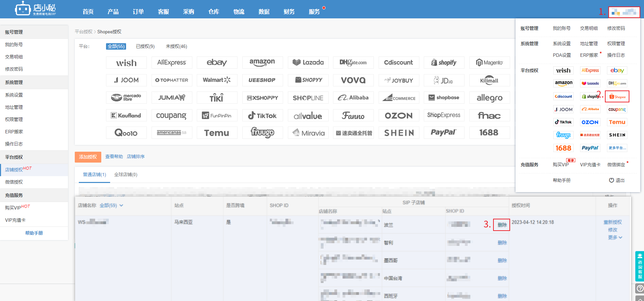
Task: Open 交易明细 in left sidebar
Action: point(14,57)
